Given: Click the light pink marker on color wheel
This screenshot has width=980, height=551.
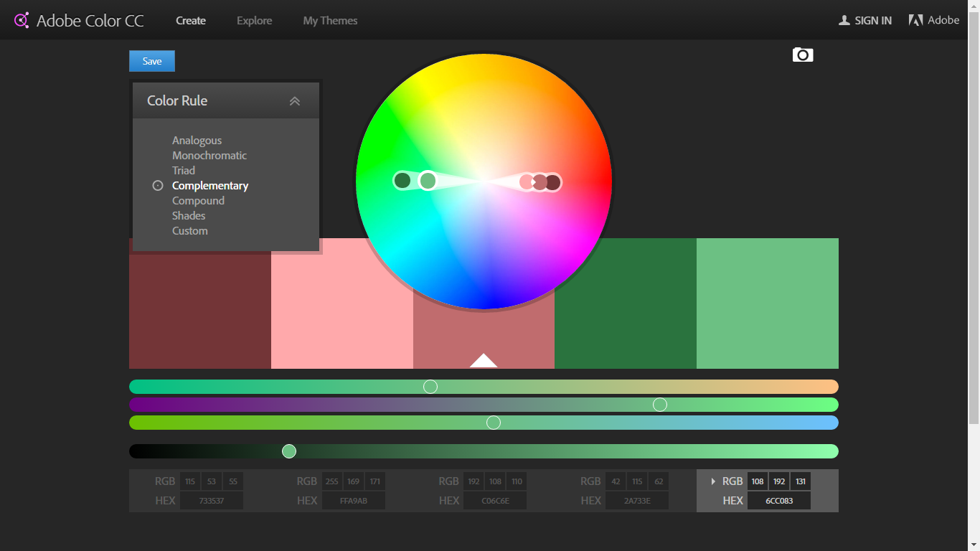Looking at the screenshot, I should pos(527,182).
